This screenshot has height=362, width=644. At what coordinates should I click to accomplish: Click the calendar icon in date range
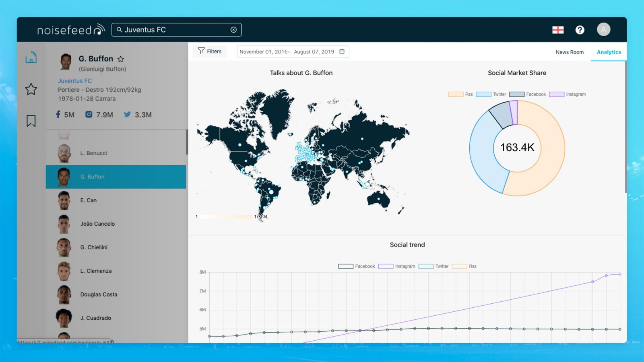[x=342, y=51]
